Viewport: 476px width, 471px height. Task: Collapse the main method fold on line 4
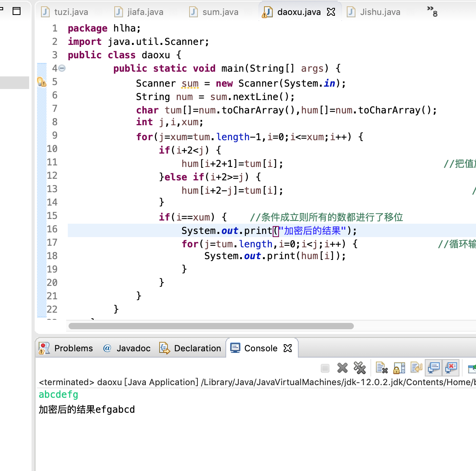tap(62, 69)
